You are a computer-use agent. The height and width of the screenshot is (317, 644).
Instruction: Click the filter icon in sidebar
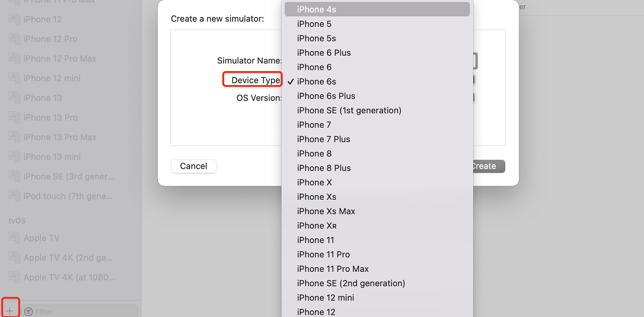(x=28, y=312)
